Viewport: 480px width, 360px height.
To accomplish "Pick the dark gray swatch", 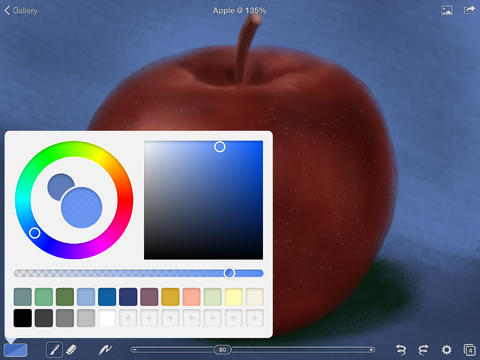I will pyautogui.click(x=44, y=318).
